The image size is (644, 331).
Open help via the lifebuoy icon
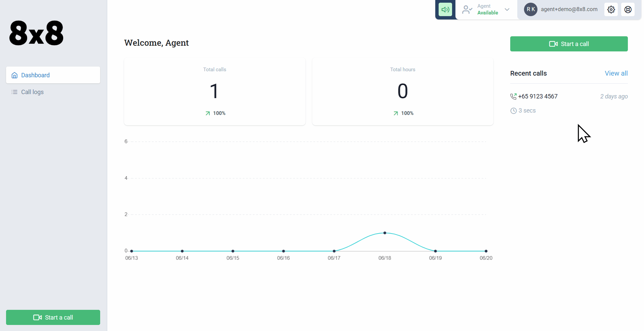tap(628, 10)
